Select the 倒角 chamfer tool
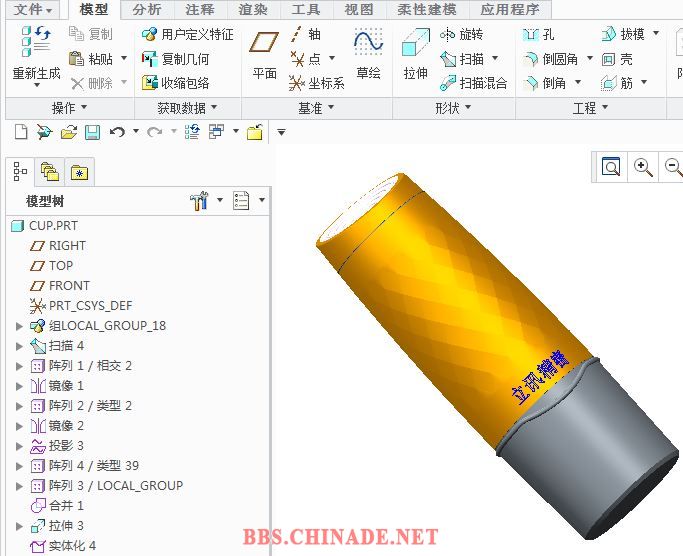Viewport: 683px width, 556px height. pos(544,83)
